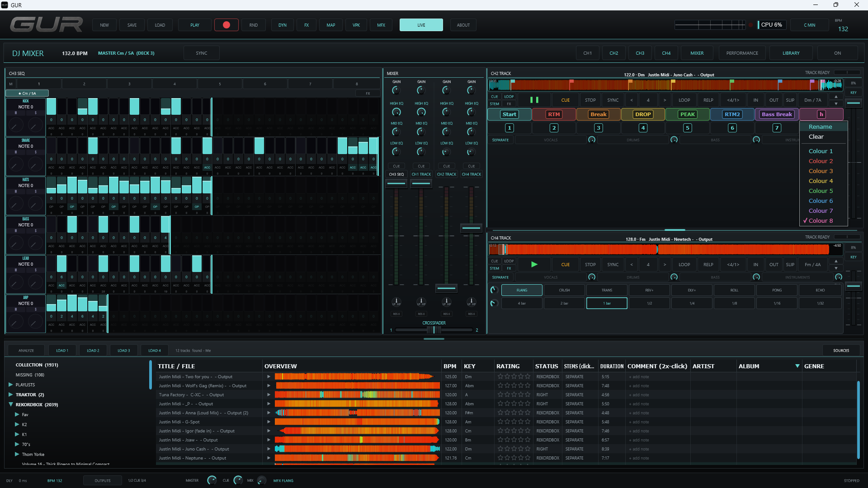
Task: Enable STEM mode on CH2 deck
Action: (x=494, y=104)
